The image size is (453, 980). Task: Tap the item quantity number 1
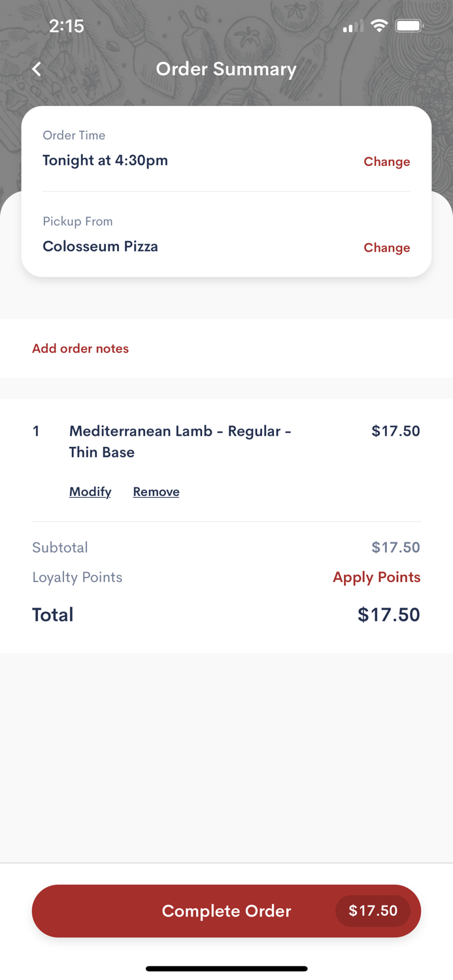[37, 431]
